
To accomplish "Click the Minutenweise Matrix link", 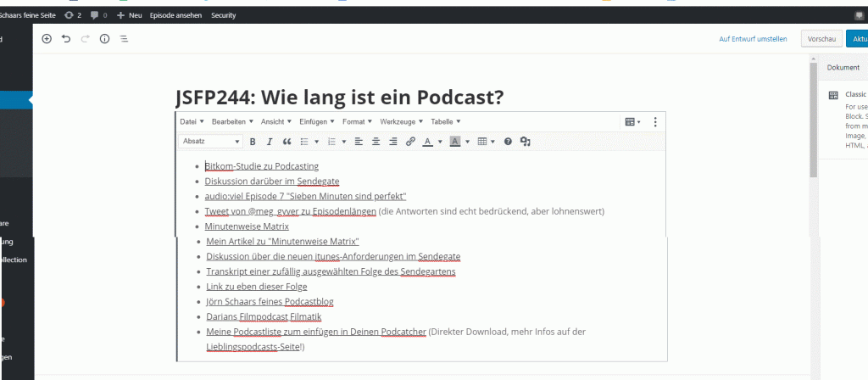I will point(247,226).
